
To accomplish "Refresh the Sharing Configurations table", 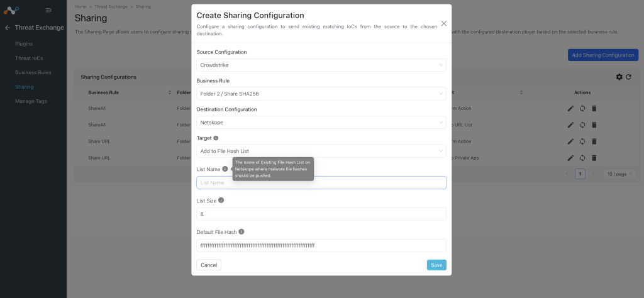I will coord(628,77).
